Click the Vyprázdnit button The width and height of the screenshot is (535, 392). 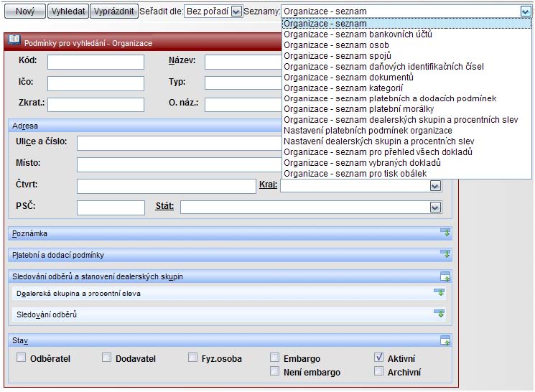coord(114,11)
